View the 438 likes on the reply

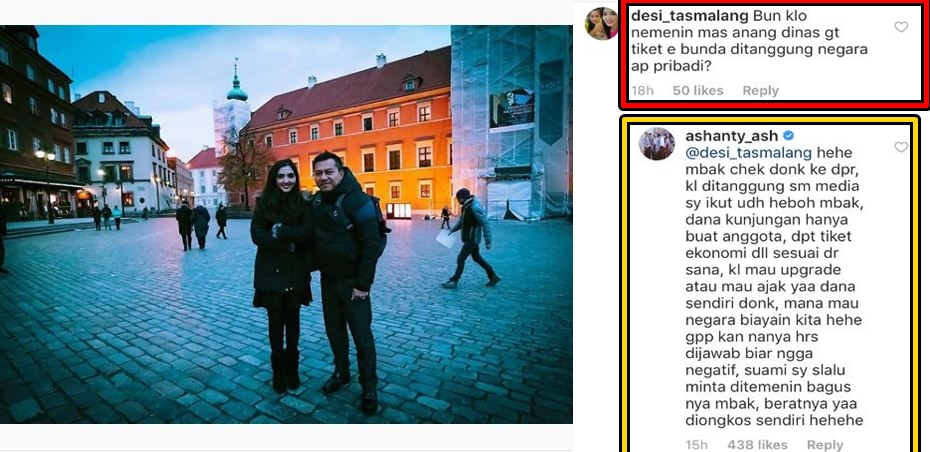[757, 444]
